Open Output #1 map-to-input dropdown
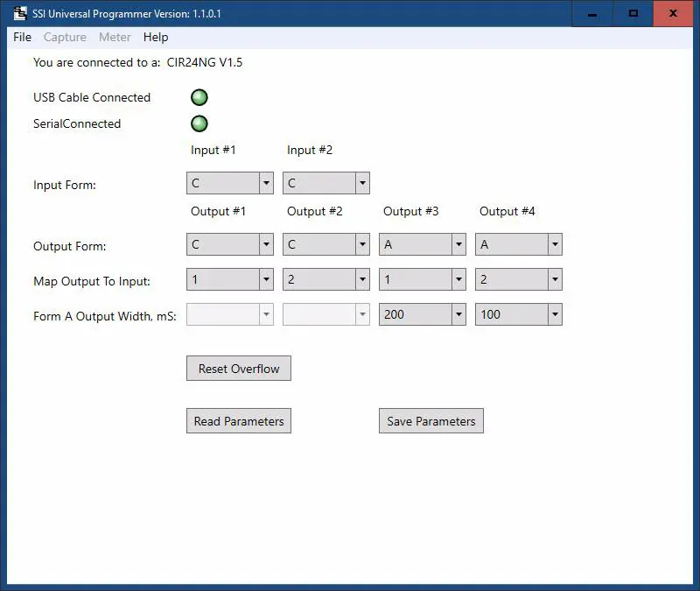Image resolution: width=700 pixels, height=591 pixels. click(x=230, y=279)
